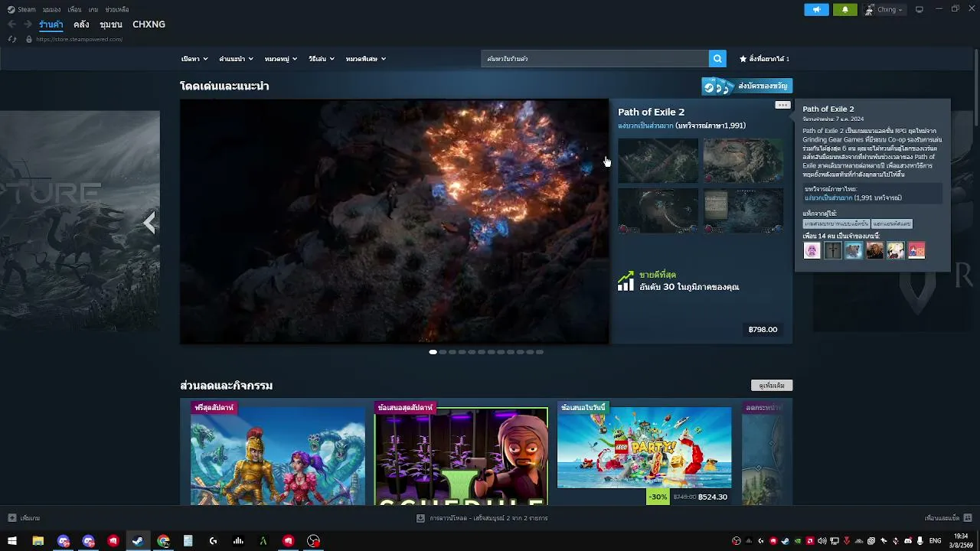Show the previous featured game with the left arrow

150,223
